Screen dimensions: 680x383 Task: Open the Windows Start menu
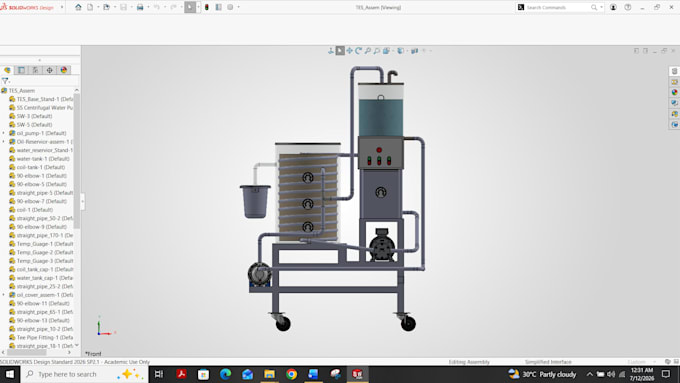coord(10,374)
